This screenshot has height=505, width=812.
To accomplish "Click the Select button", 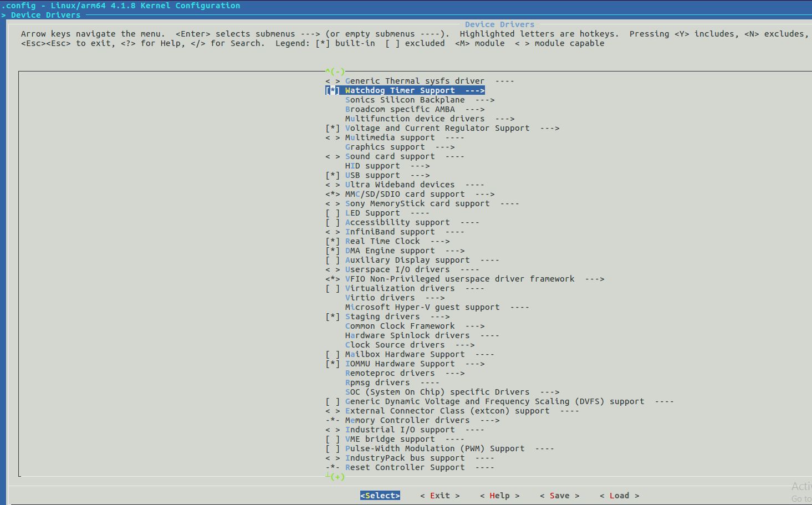I will (380, 495).
